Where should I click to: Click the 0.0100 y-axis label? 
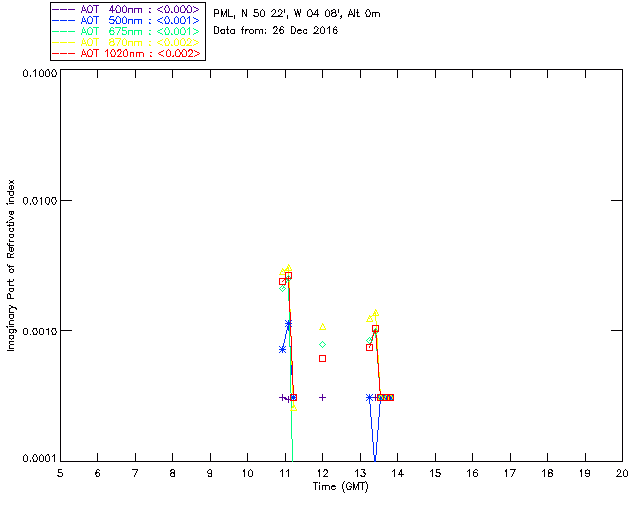click(x=39, y=200)
